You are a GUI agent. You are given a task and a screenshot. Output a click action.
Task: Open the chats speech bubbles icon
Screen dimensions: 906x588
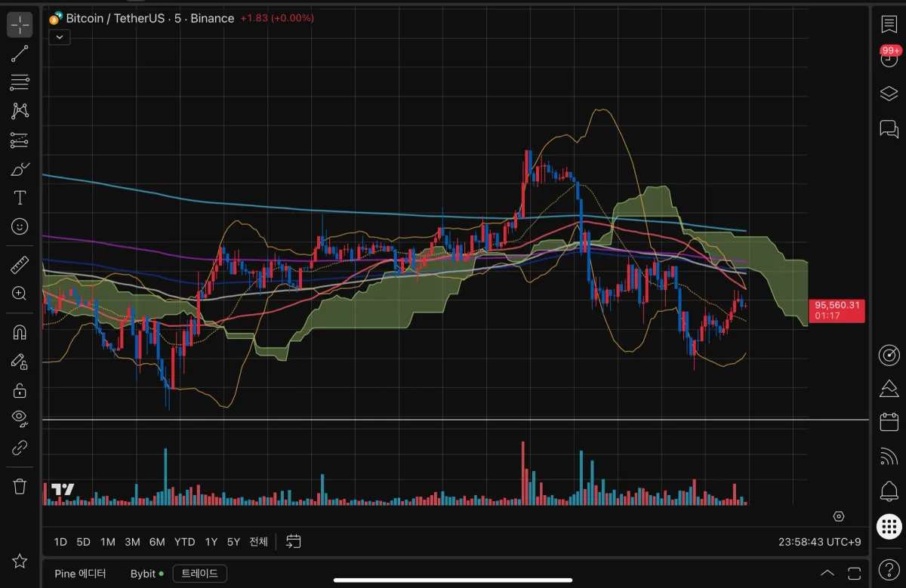coord(889,129)
